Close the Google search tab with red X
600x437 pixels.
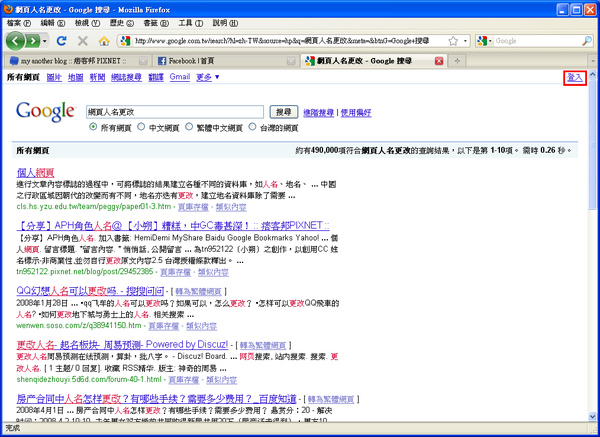click(x=439, y=61)
